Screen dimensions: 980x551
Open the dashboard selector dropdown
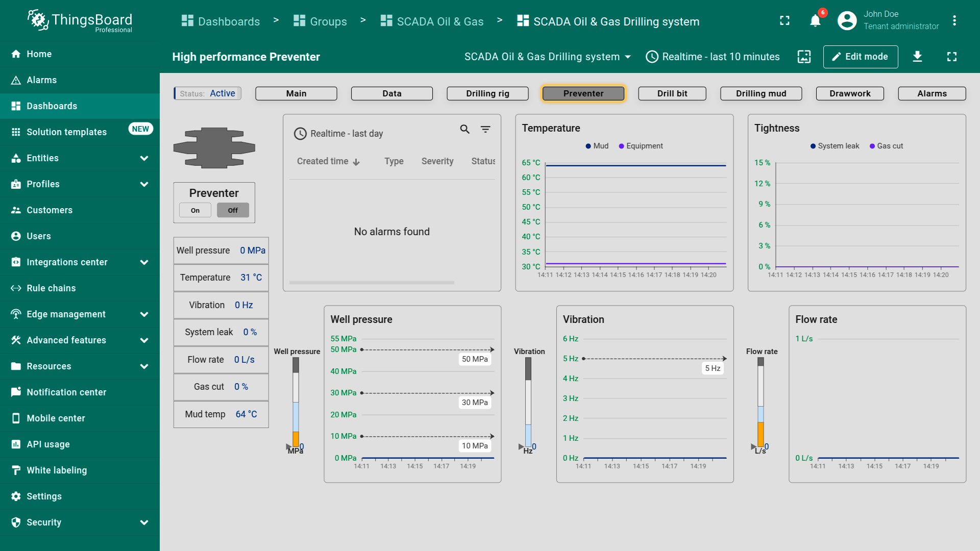pyautogui.click(x=547, y=57)
